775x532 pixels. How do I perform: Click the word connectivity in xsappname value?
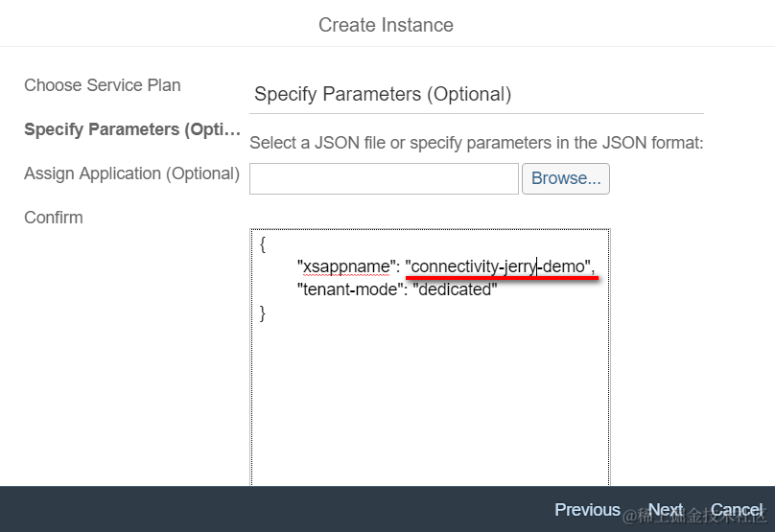click(x=455, y=266)
